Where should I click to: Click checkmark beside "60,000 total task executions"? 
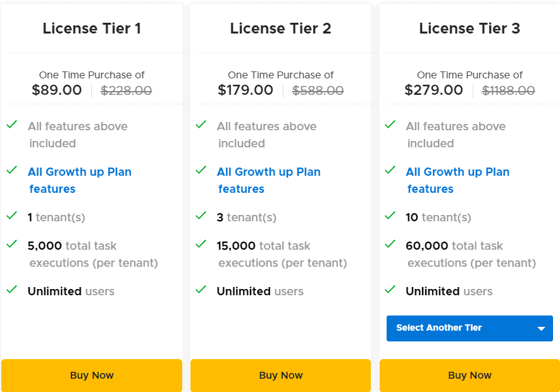[x=390, y=245]
